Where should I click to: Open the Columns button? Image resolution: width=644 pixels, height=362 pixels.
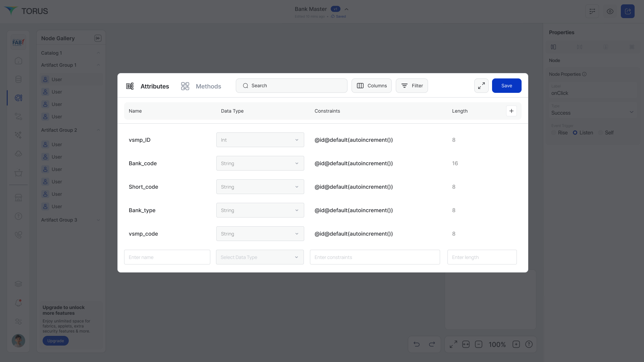pos(371,86)
